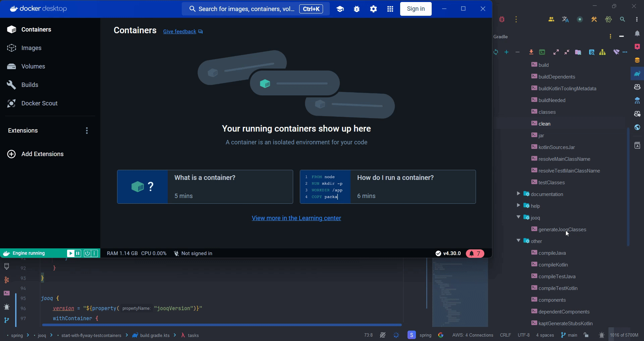Viewport: 644px width, 341px height.
Task: Click the Docker engine start play button
Action: 70,253
